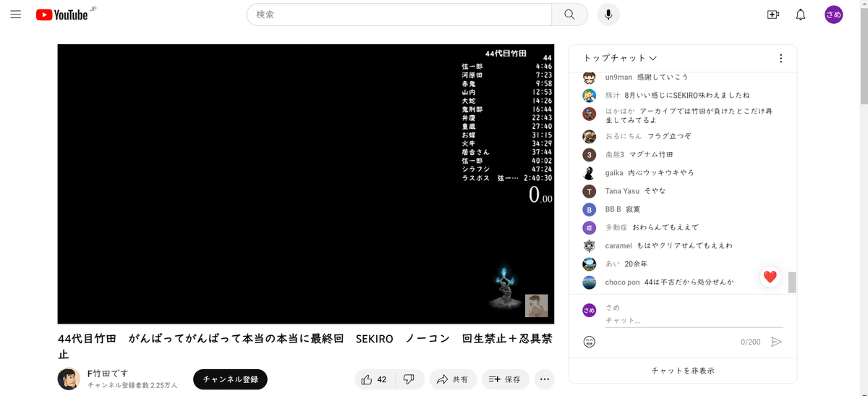The image size is (868, 396).
Task: Click chat message 内心ウッキウキやろ
Action: pyautogui.click(x=661, y=173)
